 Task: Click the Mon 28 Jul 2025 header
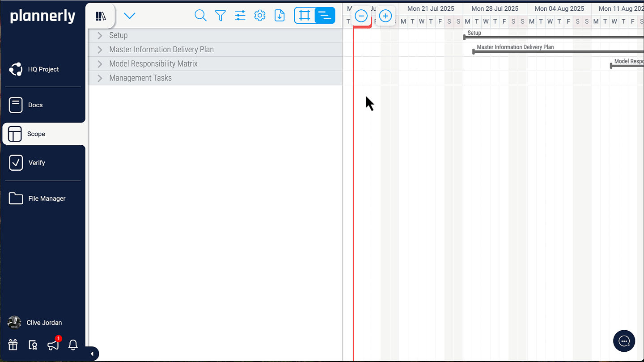495,8
